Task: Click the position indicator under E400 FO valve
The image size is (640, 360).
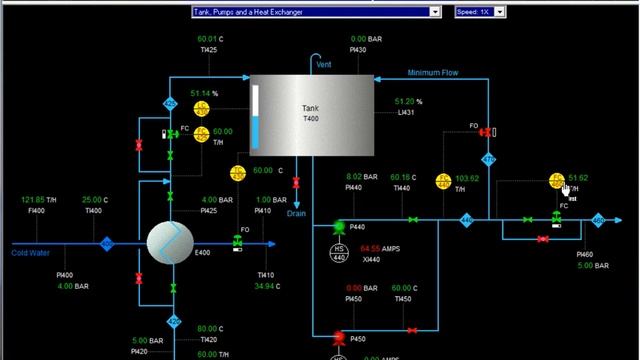Action: 238,249
